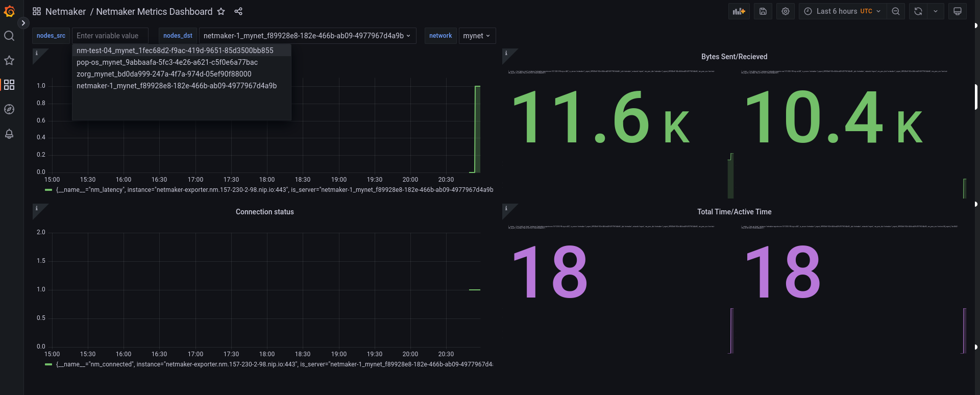The image size is (980, 395).
Task: Mark dashboard as favorite with star
Action: coord(221,11)
